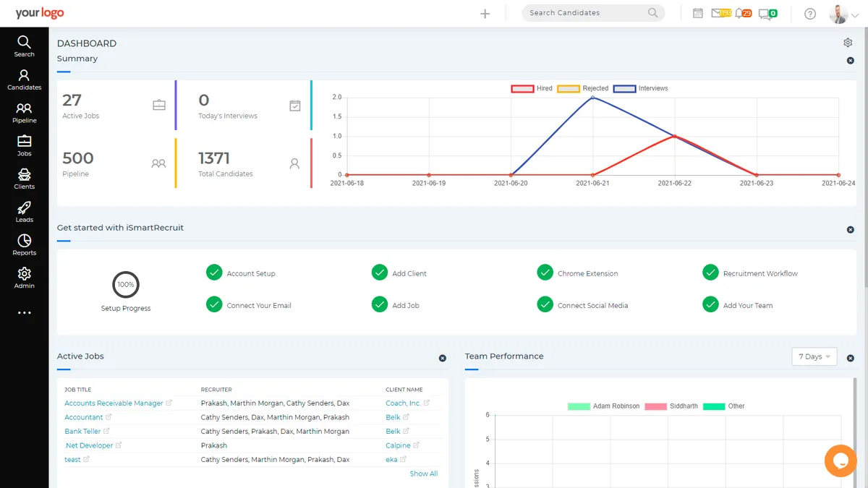This screenshot has width=868, height=488.
Task: Click the people icon next to Pipeline count
Action: (x=158, y=163)
